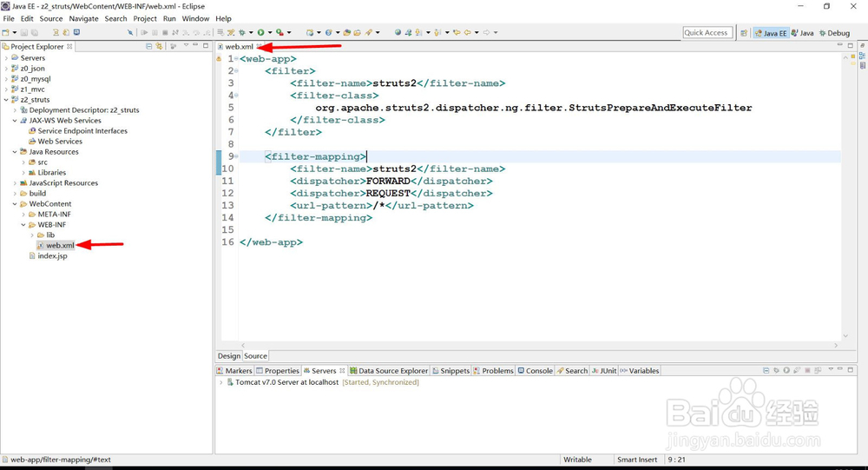Click the Smart Insert status bar entry
Screen dimensions: 868x470
[x=637, y=460]
